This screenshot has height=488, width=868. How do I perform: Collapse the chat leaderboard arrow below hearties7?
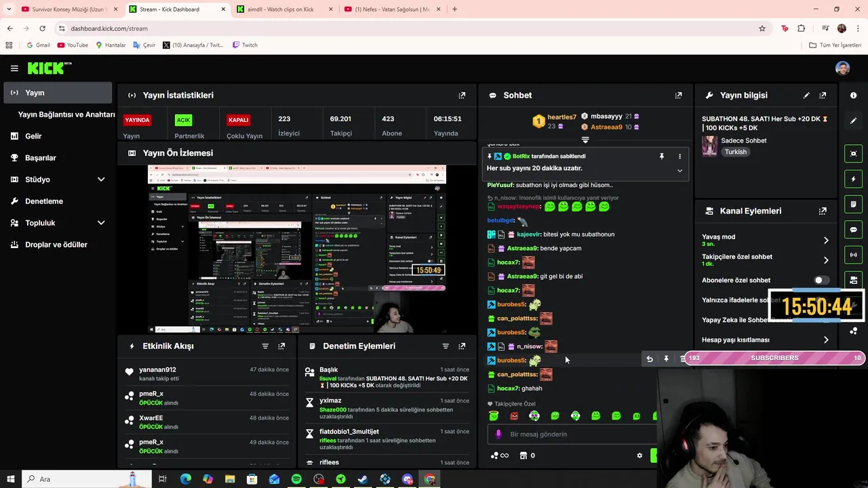coord(585,140)
